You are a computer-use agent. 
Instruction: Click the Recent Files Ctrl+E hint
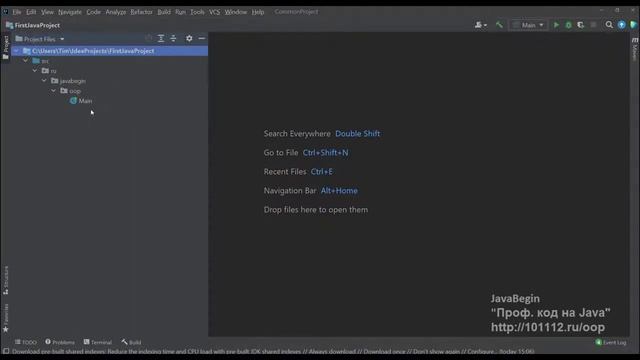(298, 171)
